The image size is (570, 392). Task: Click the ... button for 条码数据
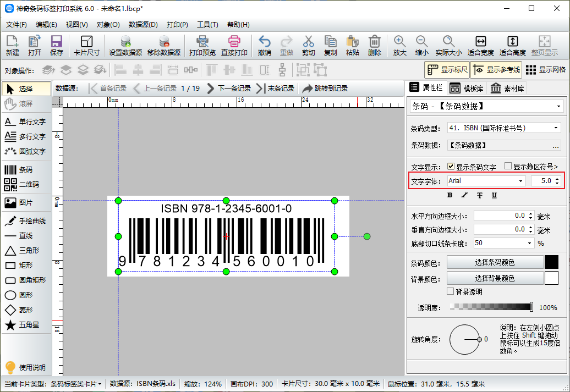556,145
